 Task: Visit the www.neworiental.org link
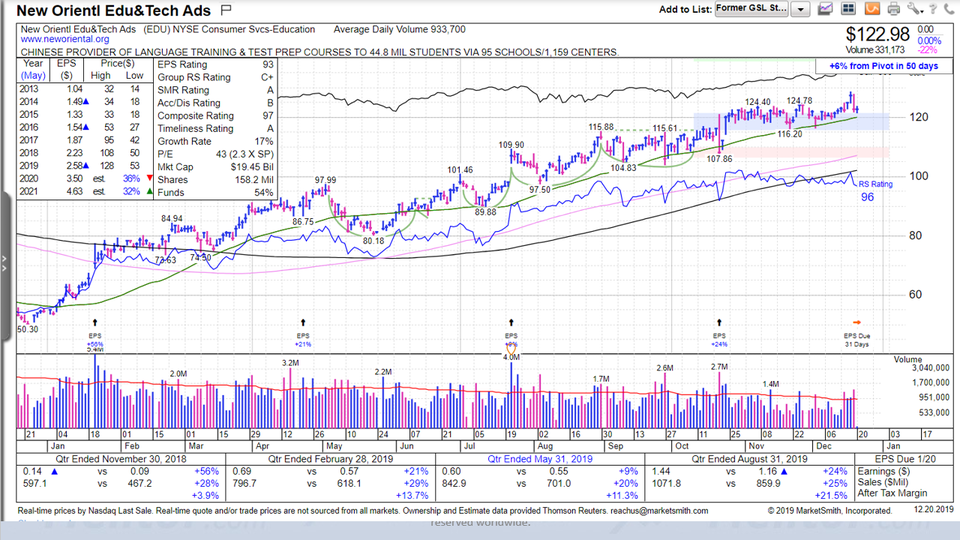point(65,39)
